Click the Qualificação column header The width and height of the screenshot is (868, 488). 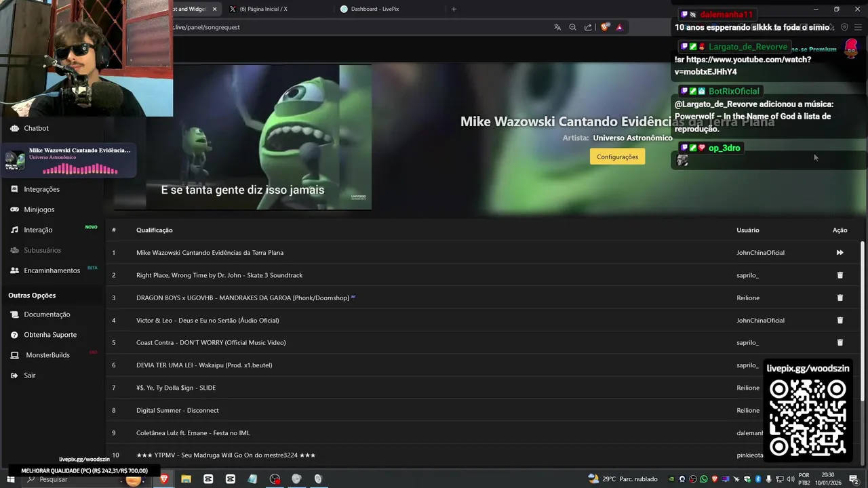(154, 230)
